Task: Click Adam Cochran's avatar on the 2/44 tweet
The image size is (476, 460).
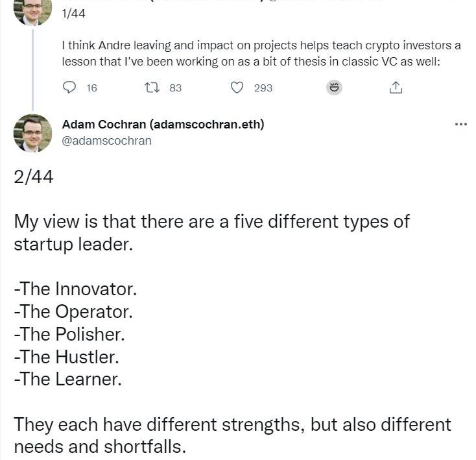Action: [33, 133]
